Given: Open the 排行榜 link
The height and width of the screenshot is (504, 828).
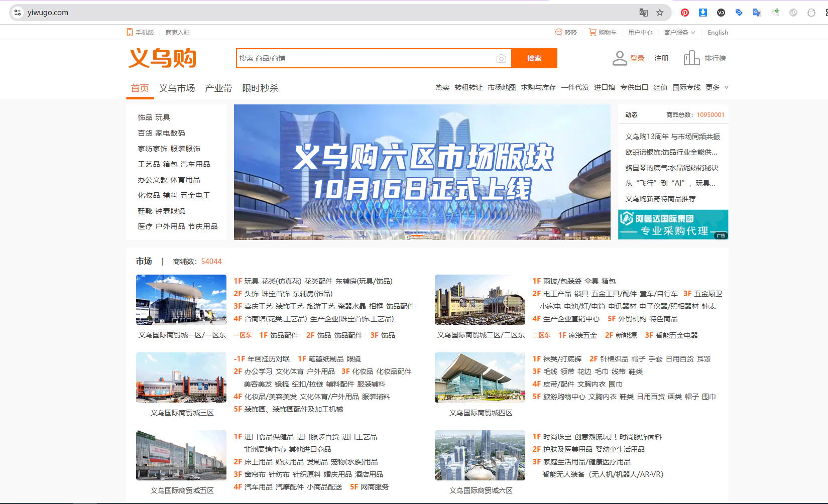Looking at the screenshot, I should coord(715,58).
